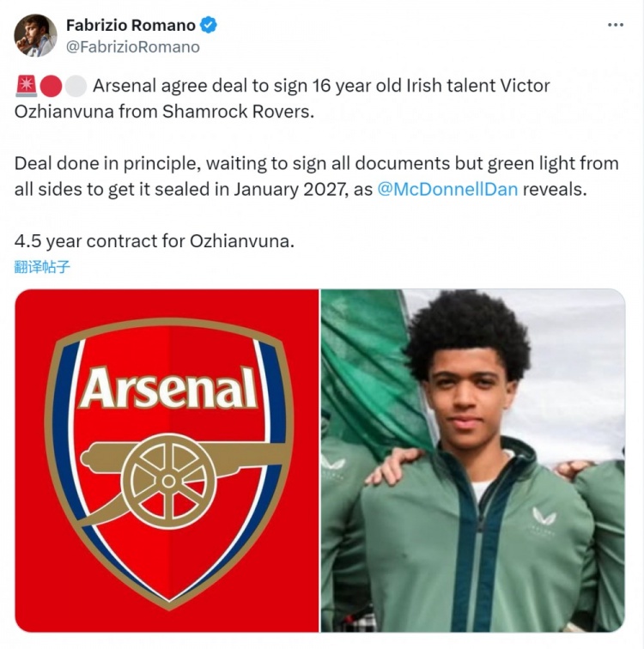Click the @FabrizioRomano handle

click(132, 47)
